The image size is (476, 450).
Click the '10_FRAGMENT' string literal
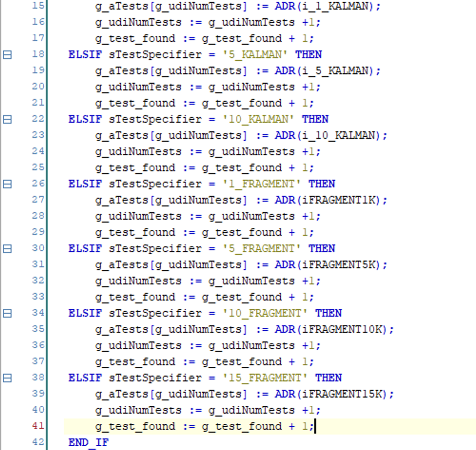click(x=265, y=313)
